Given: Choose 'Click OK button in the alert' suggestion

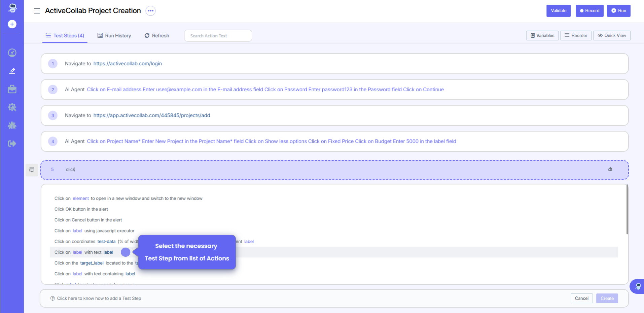Looking at the screenshot, I should pos(81,209).
